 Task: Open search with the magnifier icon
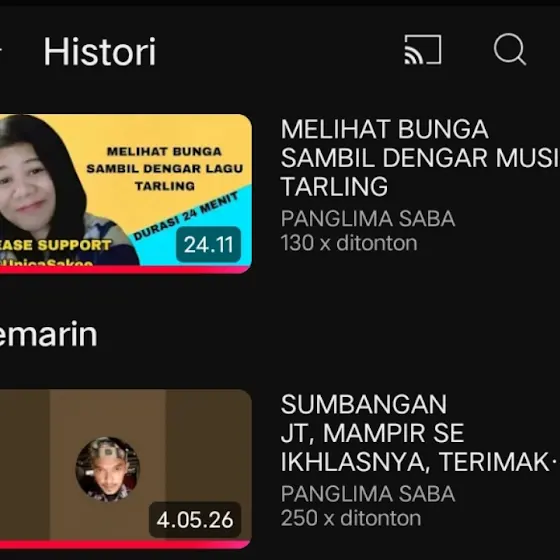(510, 49)
